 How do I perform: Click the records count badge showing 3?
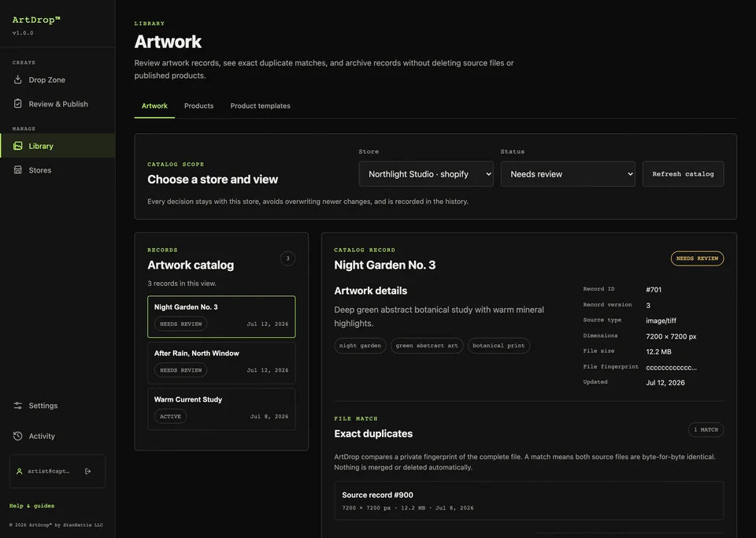coord(288,258)
